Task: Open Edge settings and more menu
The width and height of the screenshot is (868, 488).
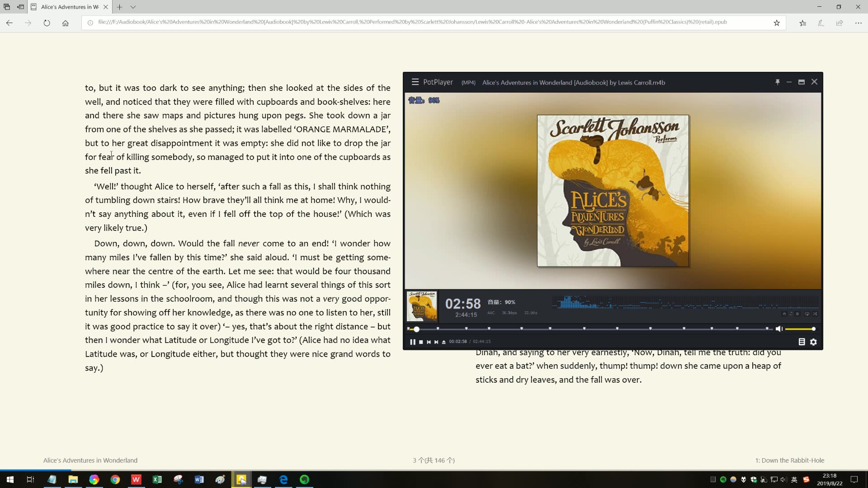Action: pos(858,23)
